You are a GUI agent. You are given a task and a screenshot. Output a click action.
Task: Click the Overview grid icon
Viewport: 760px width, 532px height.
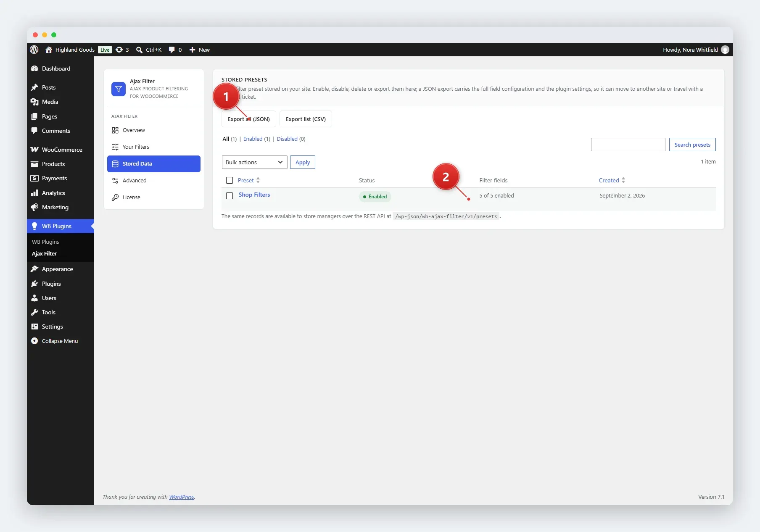(x=115, y=130)
